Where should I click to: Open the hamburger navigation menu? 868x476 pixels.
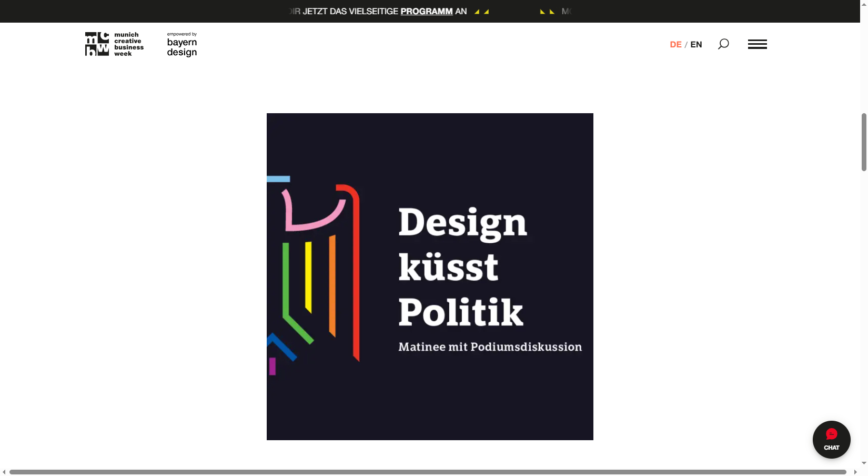click(758, 44)
